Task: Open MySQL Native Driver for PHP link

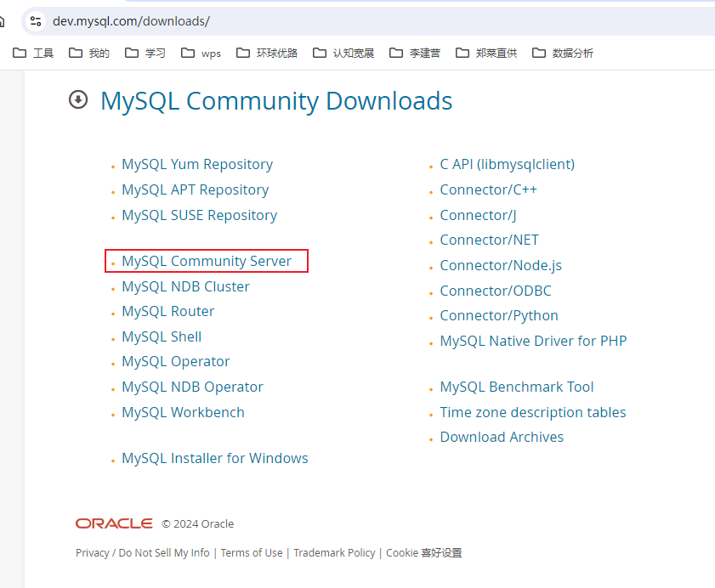Action: (533, 341)
